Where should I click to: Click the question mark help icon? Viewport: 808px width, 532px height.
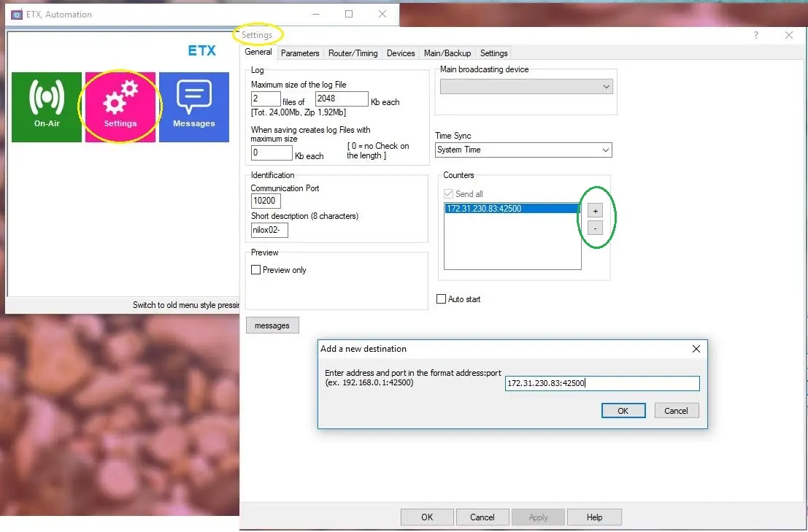click(755, 35)
